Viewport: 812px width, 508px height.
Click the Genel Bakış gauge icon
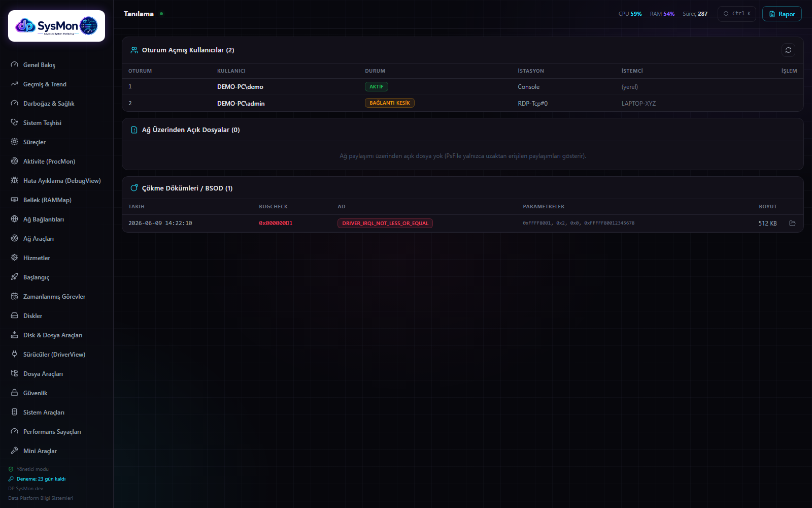14,65
